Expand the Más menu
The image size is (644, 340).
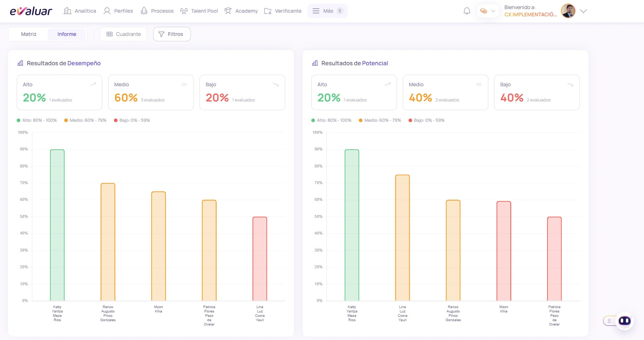coord(328,11)
